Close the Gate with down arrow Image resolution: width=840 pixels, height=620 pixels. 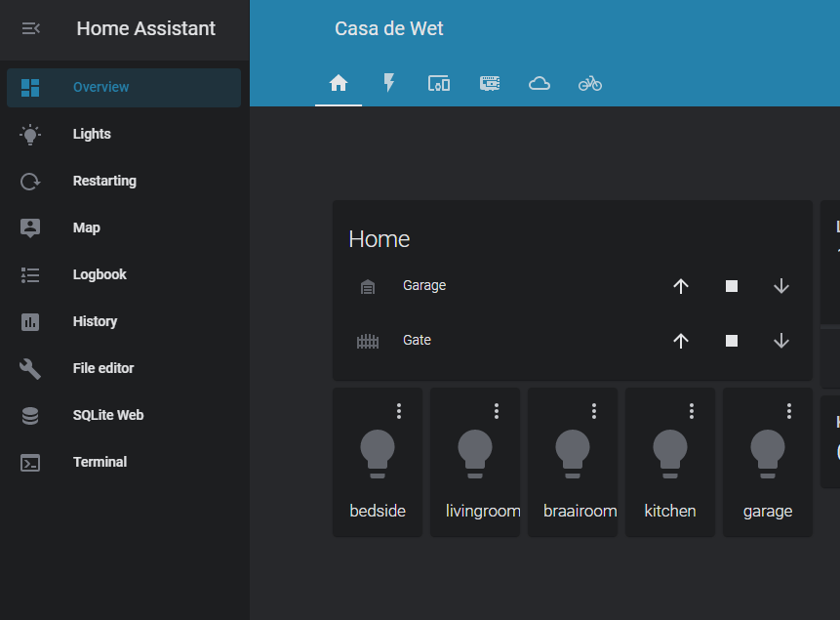click(x=781, y=341)
